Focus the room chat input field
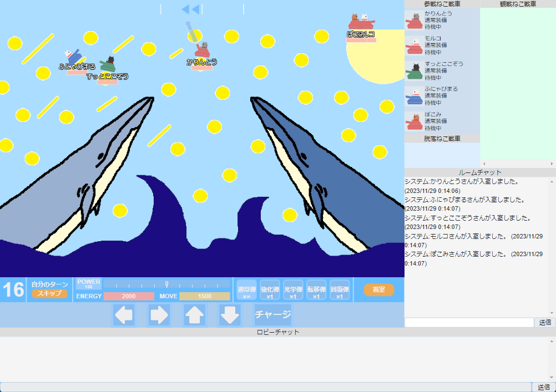556x392 pixels. [469, 322]
